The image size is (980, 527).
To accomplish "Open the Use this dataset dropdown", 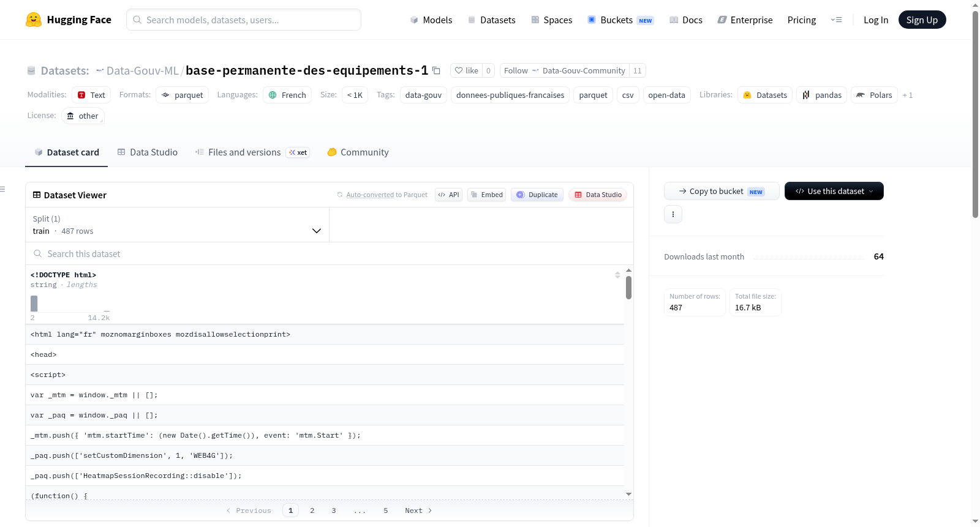I will [834, 191].
